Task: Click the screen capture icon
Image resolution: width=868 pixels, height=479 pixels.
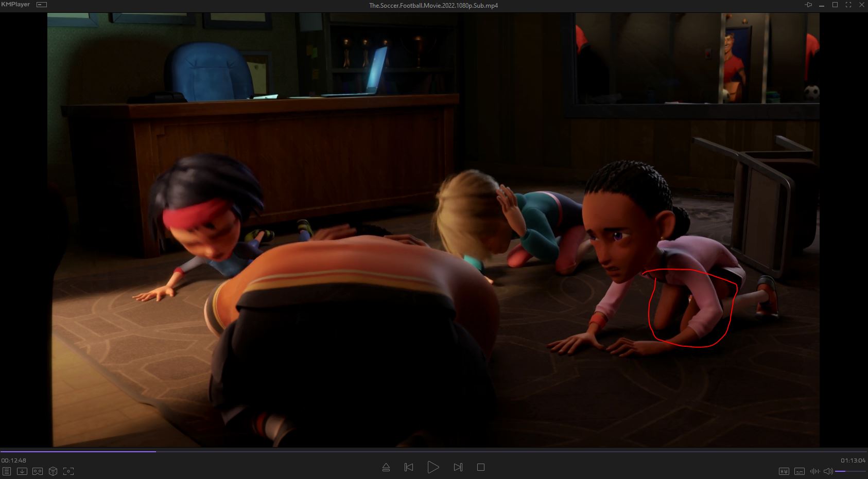Action: 68,471
